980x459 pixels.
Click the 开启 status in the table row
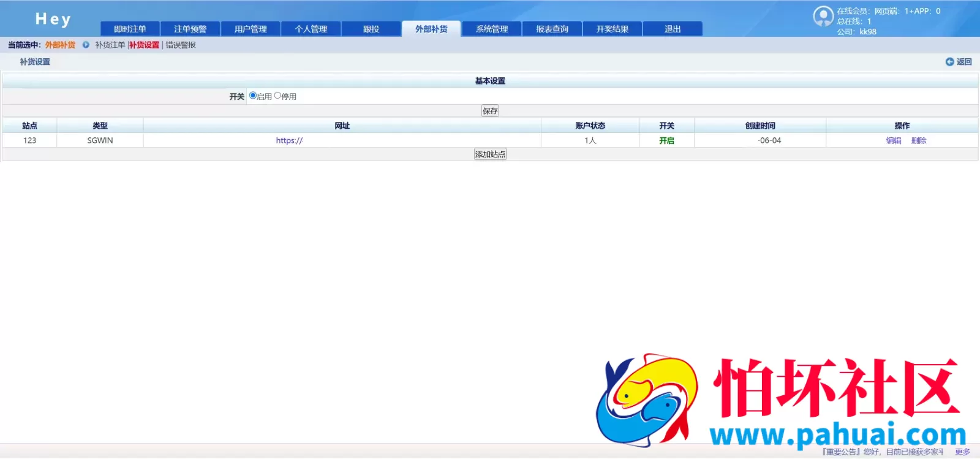[x=666, y=140]
